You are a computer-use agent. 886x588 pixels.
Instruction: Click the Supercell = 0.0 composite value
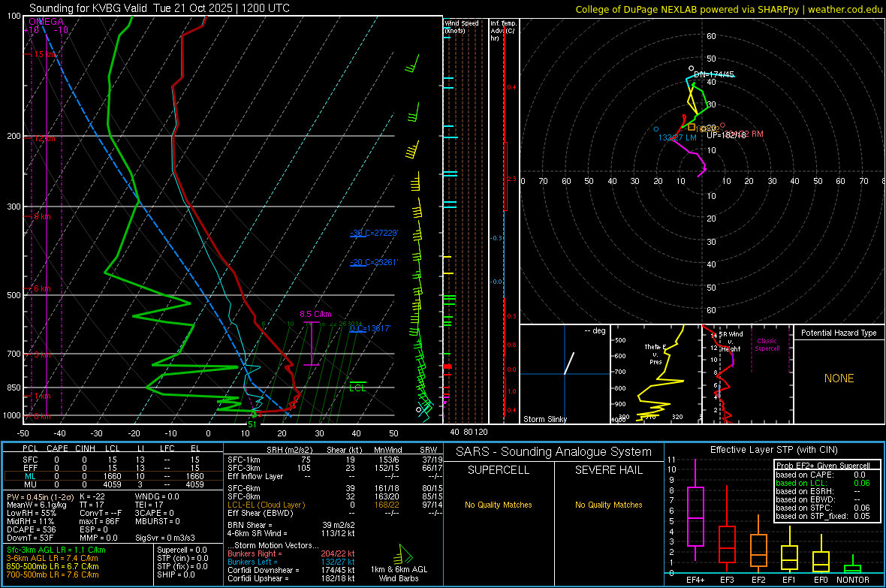pos(182,550)
